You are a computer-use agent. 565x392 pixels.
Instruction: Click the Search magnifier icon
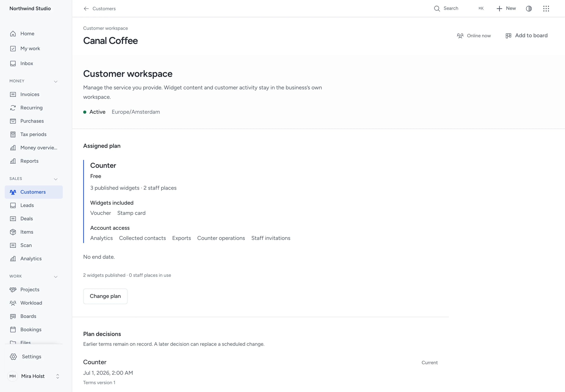[x=437, y=9]
